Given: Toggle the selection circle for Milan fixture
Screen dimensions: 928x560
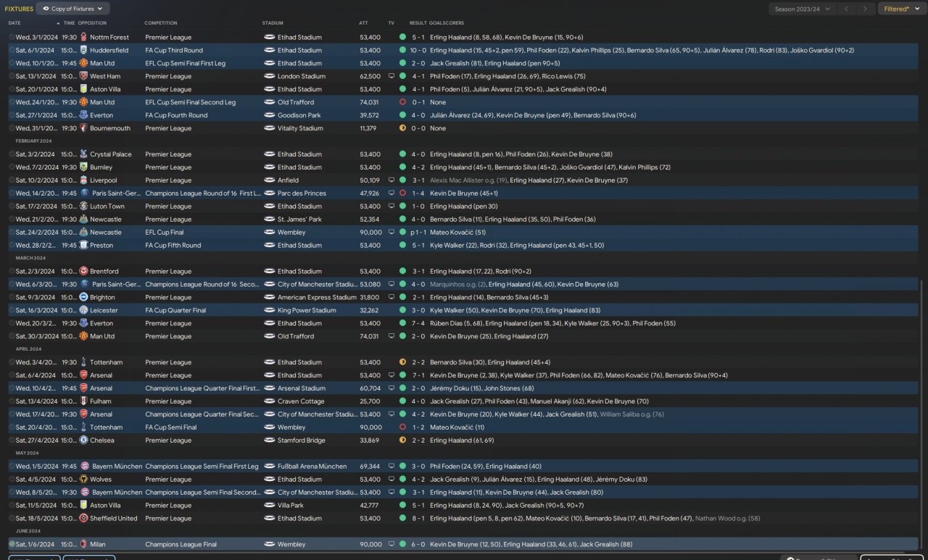Looking at the screenshot, I should (x=12, y=545).
